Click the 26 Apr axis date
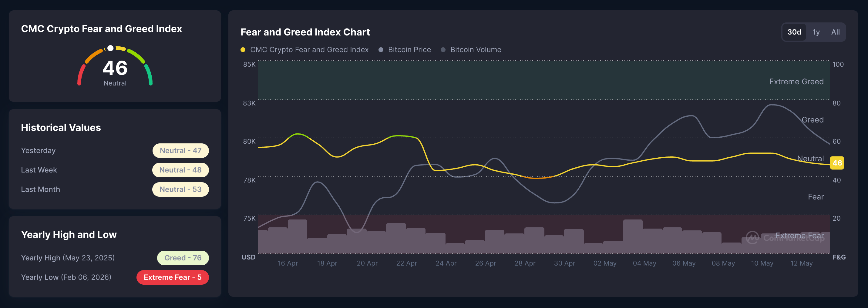The image size is (868, 308). coord(485,263)
